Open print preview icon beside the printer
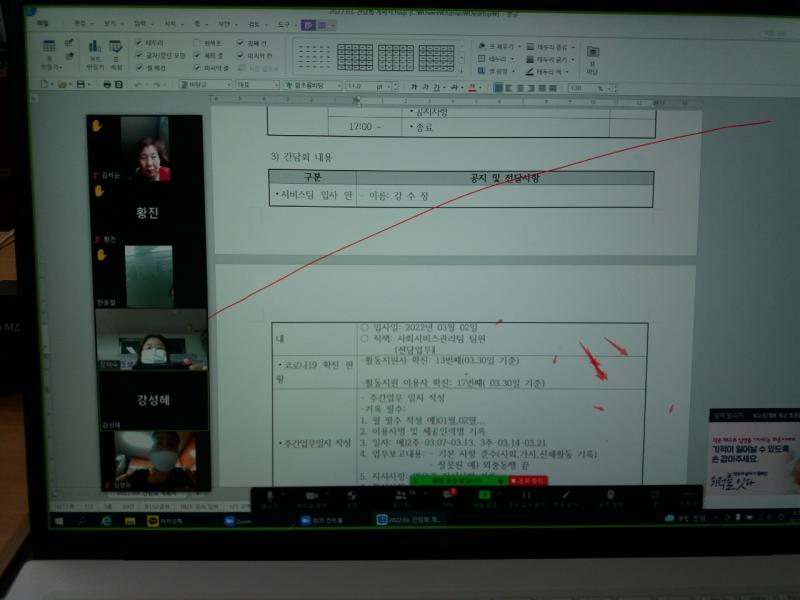This screenshot has width=800, height=600. click(119, 84)
